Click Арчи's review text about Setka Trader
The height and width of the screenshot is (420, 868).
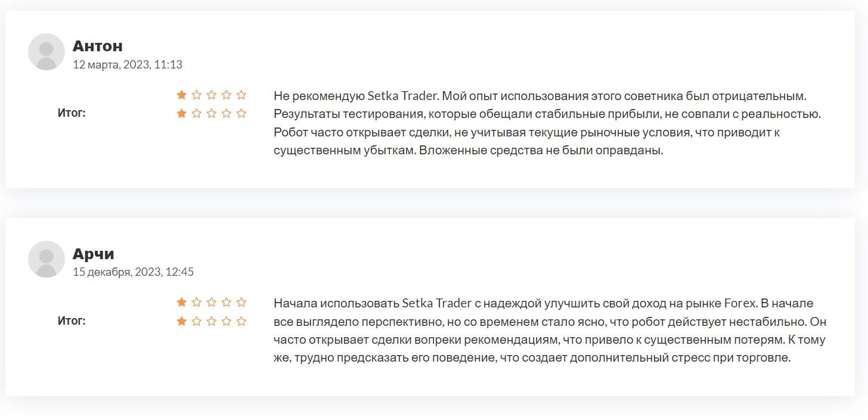pyautogui.click(x=549, y=331)
